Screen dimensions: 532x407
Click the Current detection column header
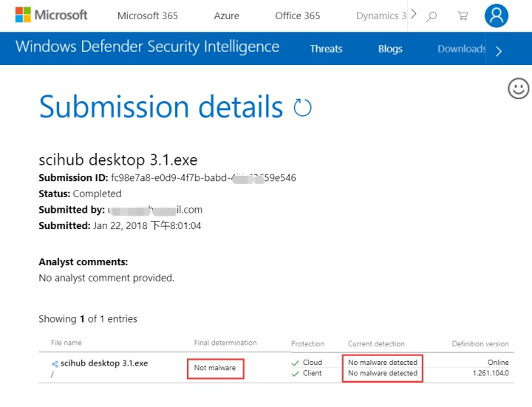(376, 343)
